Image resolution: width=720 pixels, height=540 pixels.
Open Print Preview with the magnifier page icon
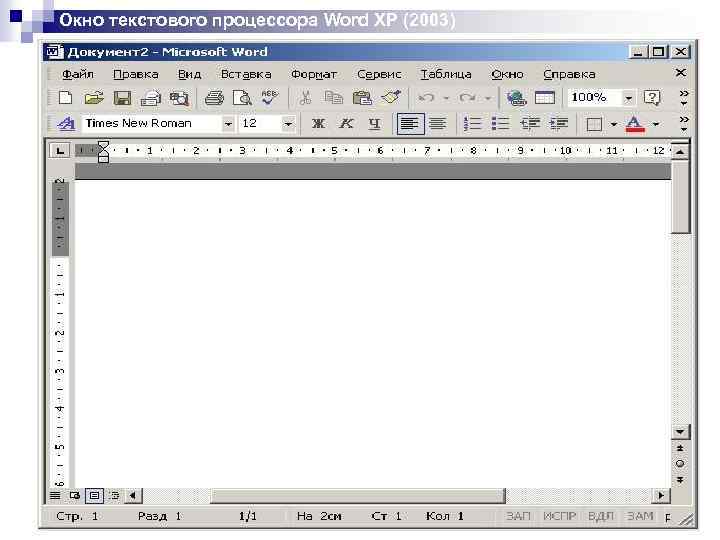click(x=242, y=98)
